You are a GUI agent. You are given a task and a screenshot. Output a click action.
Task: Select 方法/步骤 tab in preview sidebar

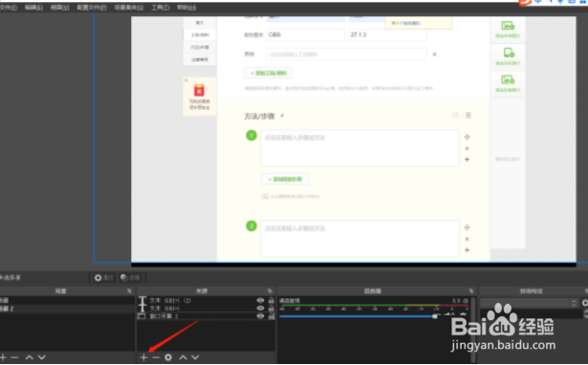(x=200, y=47)
